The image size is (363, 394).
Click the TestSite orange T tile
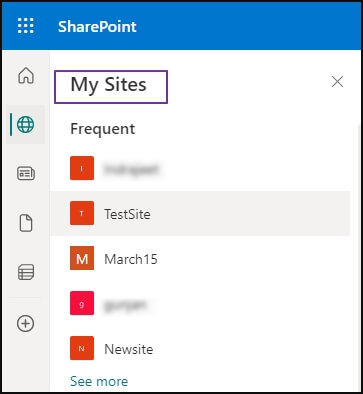click(82, 213)
